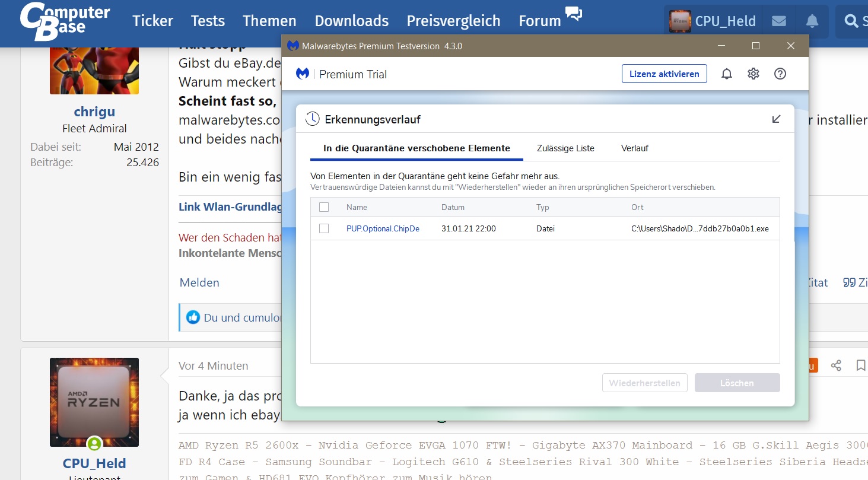
Task: Open ComputerBase notification bell icon
Action: [812, 21]
